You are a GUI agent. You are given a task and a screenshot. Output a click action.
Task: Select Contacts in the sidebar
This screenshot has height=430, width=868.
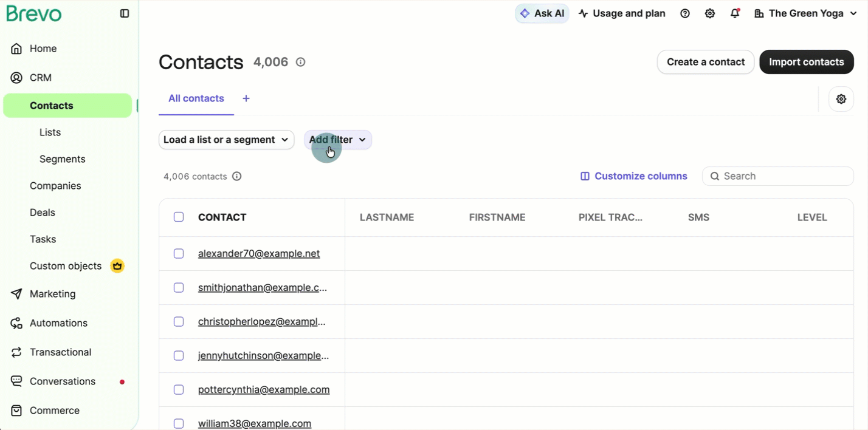(x=67, y=106)
